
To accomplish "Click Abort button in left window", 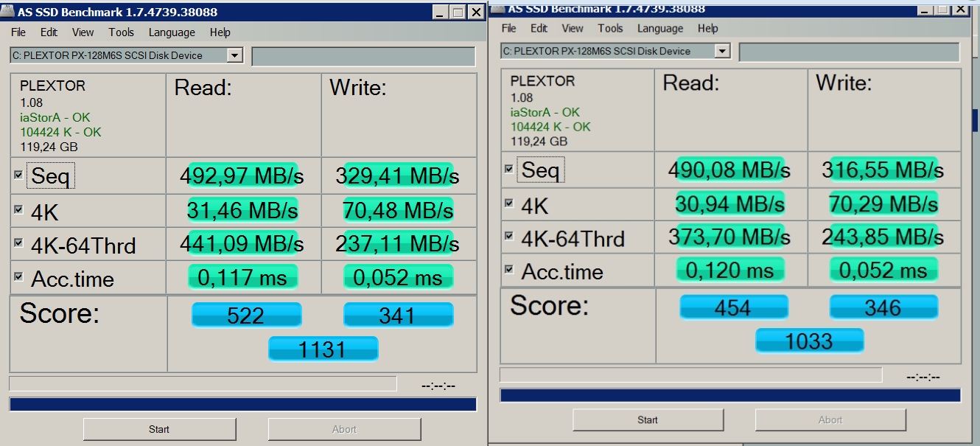I will point(344,429).
